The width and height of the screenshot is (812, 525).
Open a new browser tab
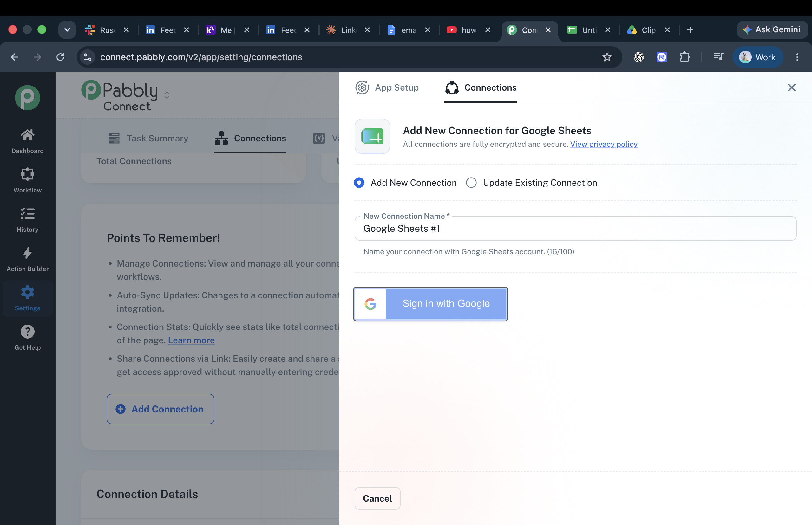(x=690, y=30)
